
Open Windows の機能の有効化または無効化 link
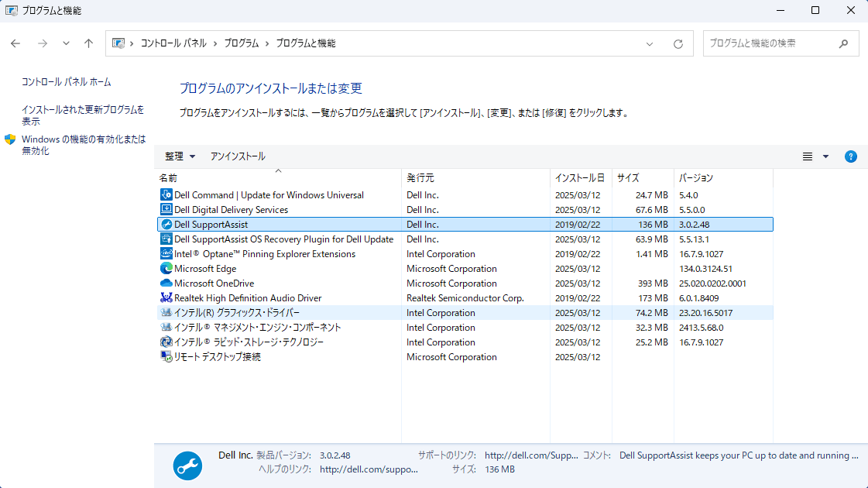coord(84,145)
